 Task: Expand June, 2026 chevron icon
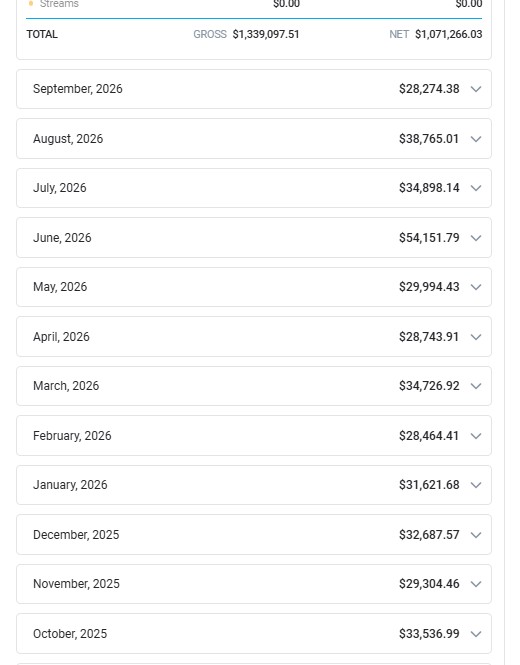pos(476,238)
